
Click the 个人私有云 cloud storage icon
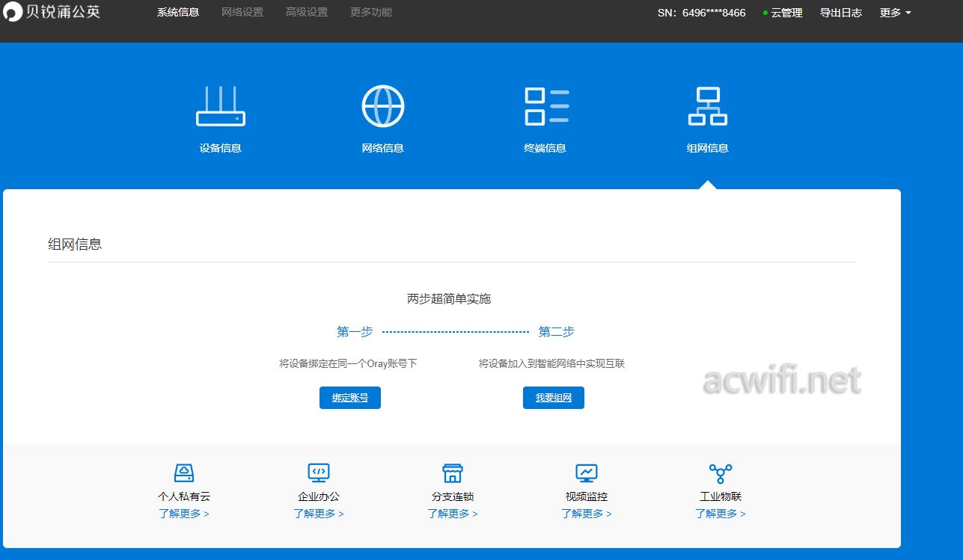pos(183,472)
